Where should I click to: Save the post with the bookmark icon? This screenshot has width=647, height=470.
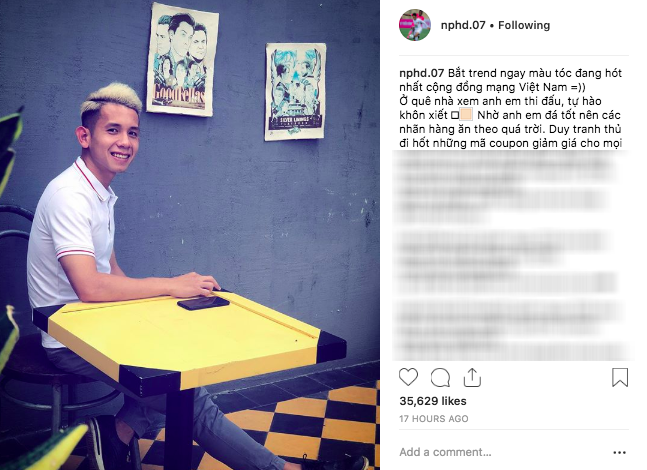620,378
